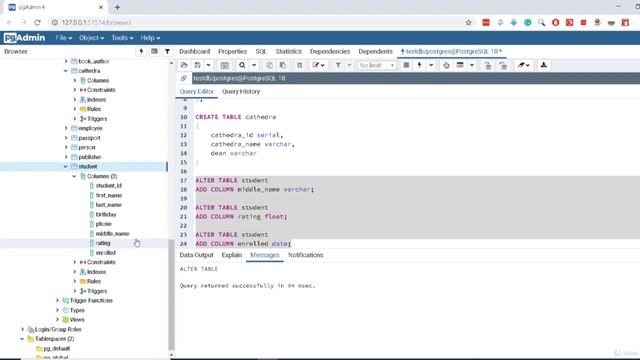Click the Explain Analyze icon in toolbar
640x360 pixels.
pyautogui.click(x=460, y=65)
